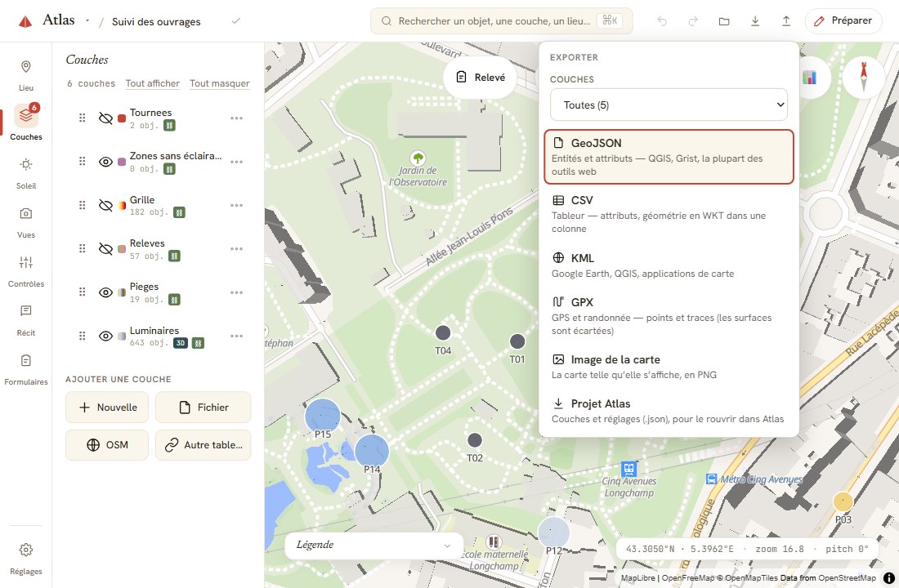Click drag handle of Tournees layer

pos(82,118)
